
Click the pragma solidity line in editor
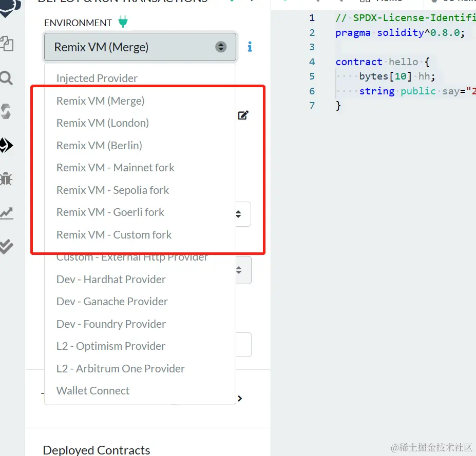pos(400,32)
